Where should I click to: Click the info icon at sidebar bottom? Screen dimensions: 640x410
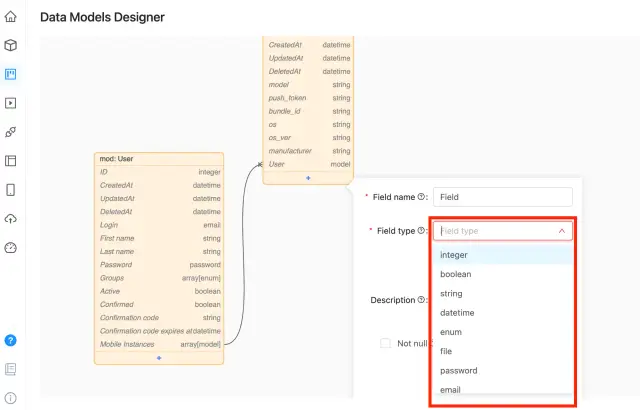11,398
